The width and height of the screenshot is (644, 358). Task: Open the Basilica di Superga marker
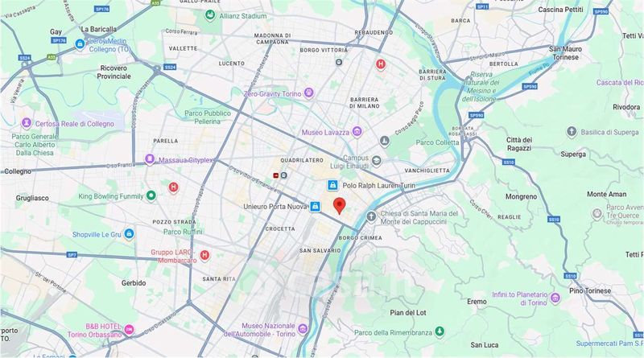572,132
